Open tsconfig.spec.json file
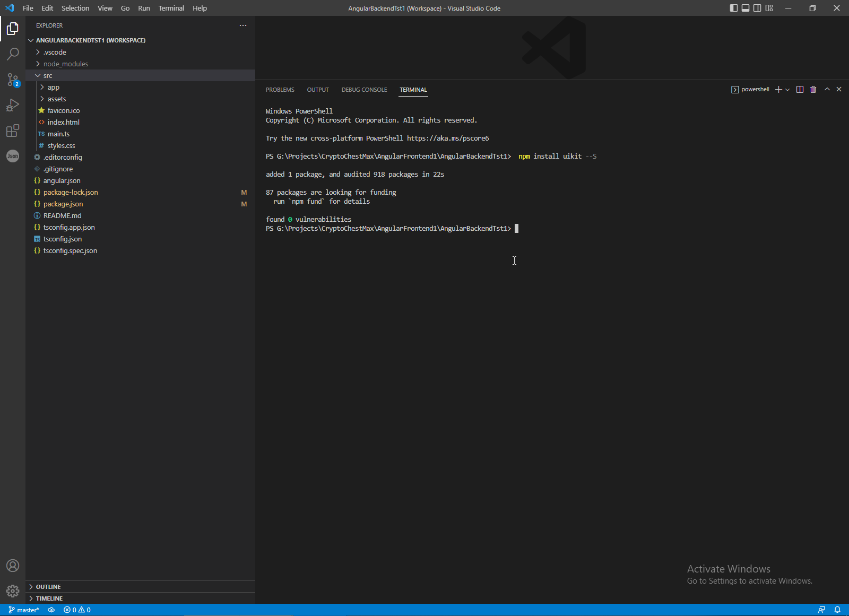Screen dimensions: 849x616 140,250
